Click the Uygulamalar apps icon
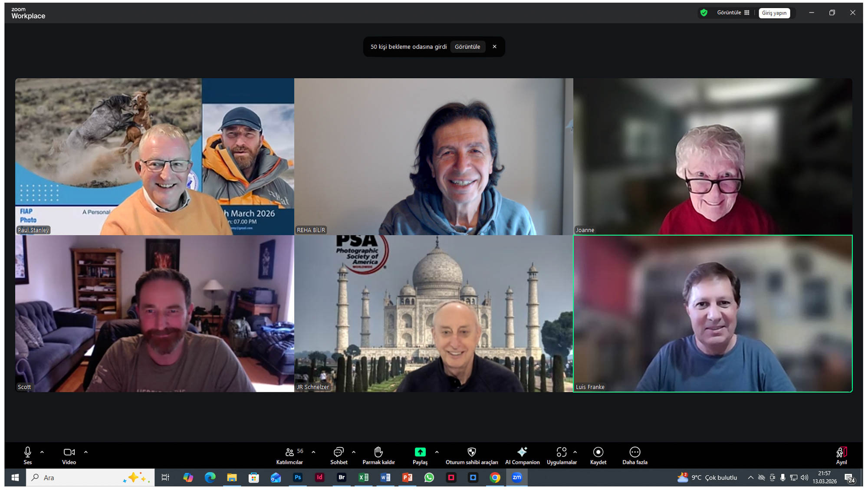 561,452
